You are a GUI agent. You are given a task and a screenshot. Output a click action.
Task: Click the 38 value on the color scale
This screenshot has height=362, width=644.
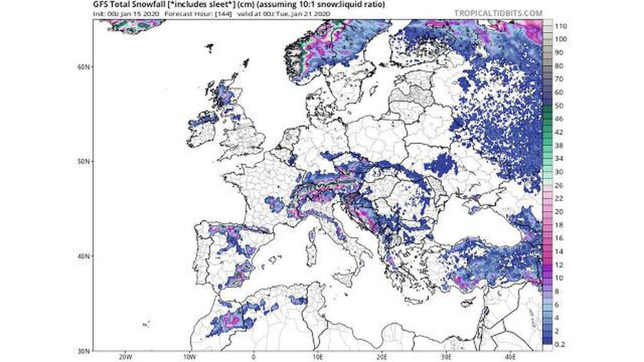coord(559,145)
